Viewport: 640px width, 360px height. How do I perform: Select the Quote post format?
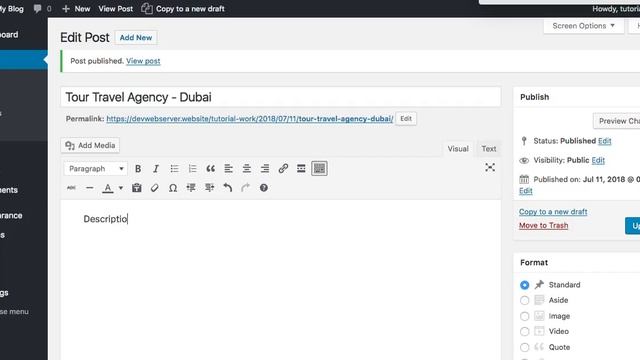[524, 347]
